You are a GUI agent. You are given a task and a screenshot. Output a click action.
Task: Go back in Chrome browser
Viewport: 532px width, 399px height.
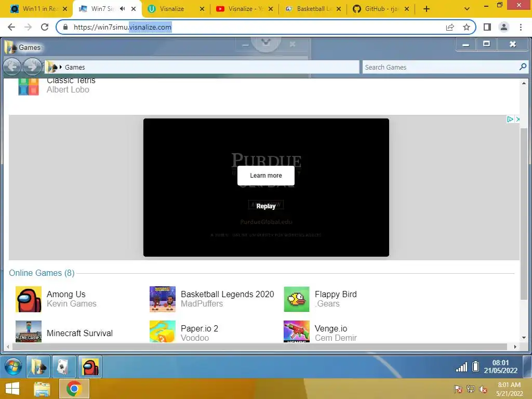(x=11, y=27)
